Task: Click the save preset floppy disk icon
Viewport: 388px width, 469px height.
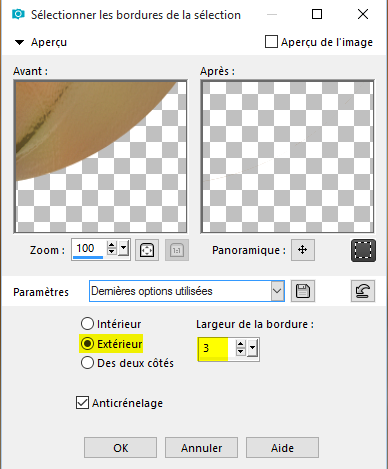Action: click(x=303, y=291)
